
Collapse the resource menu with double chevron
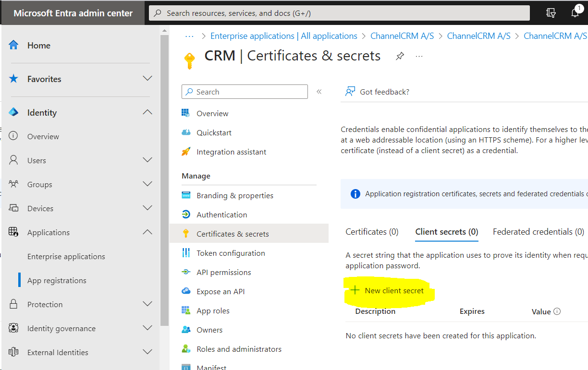tap(319, 92)
